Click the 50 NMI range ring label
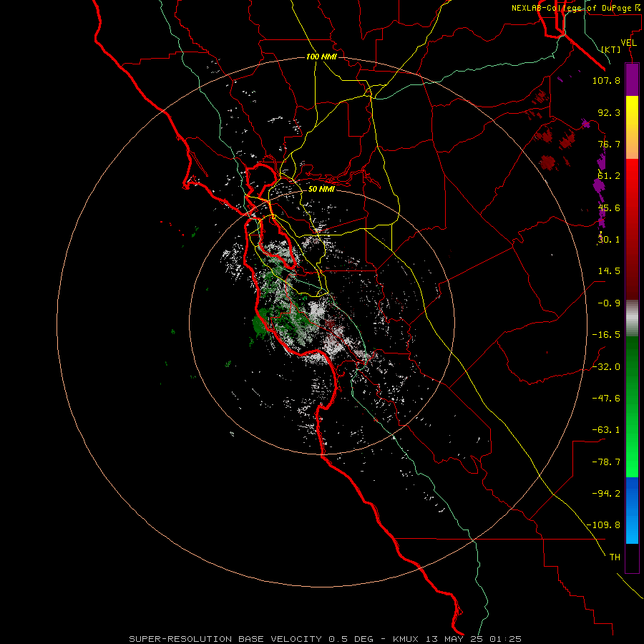The image size is (644, 644). (x=321, y=189)
